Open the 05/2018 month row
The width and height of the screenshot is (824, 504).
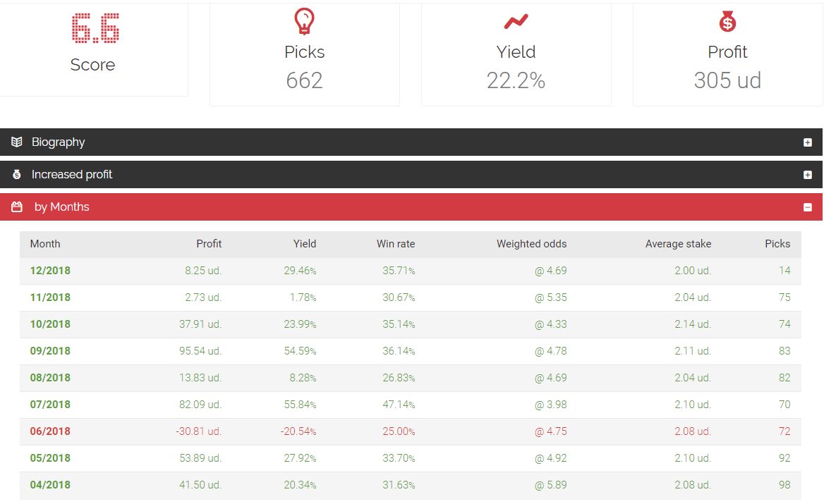tap(411, 458)
